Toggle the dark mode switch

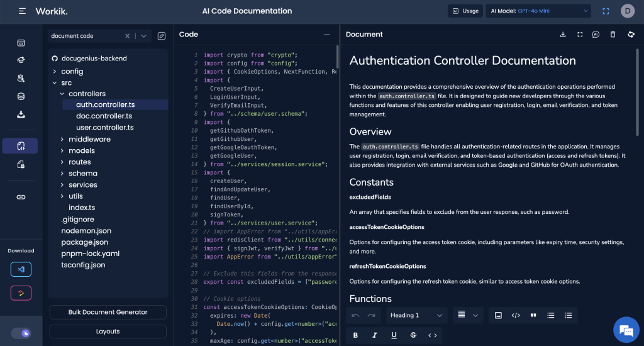click(21, 333)
